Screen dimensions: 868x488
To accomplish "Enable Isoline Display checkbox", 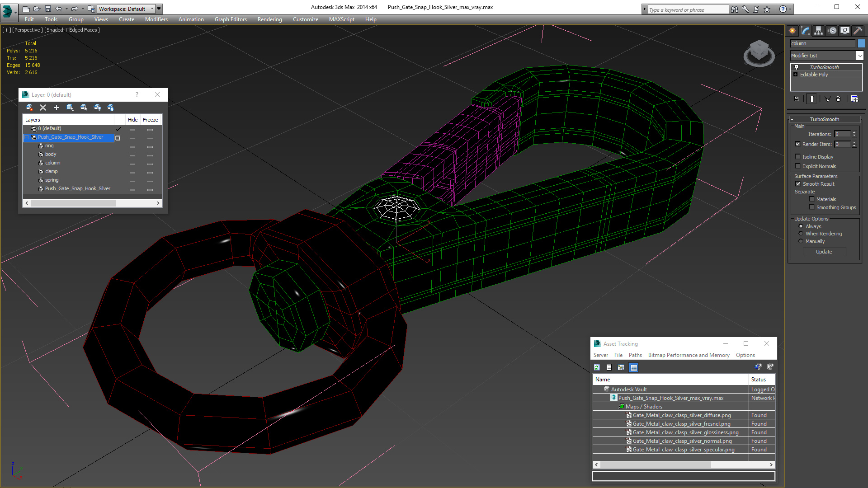I will click(x=798, y=157).
